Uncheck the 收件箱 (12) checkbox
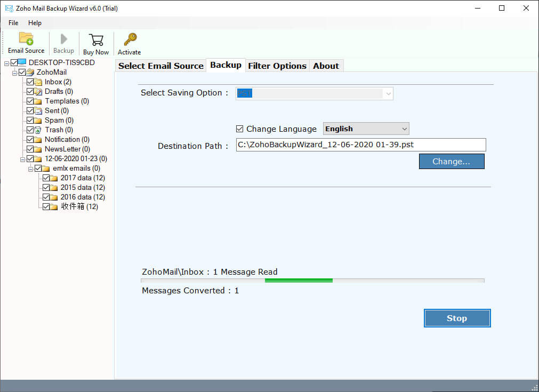This screenshot has width=539, height=392. (x=46, y=206)
